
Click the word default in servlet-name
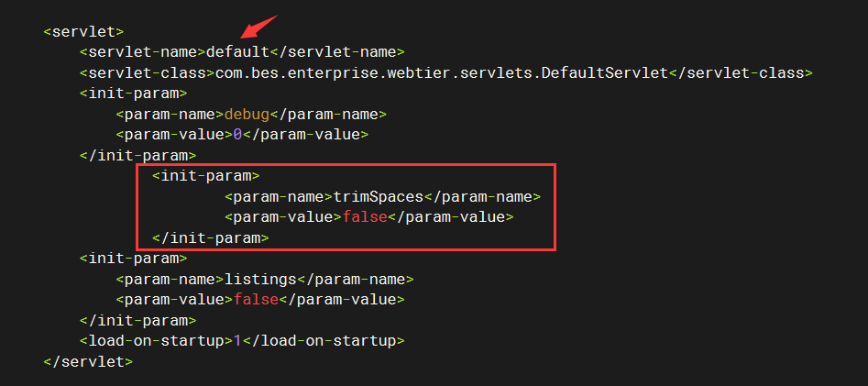[237, 52]
